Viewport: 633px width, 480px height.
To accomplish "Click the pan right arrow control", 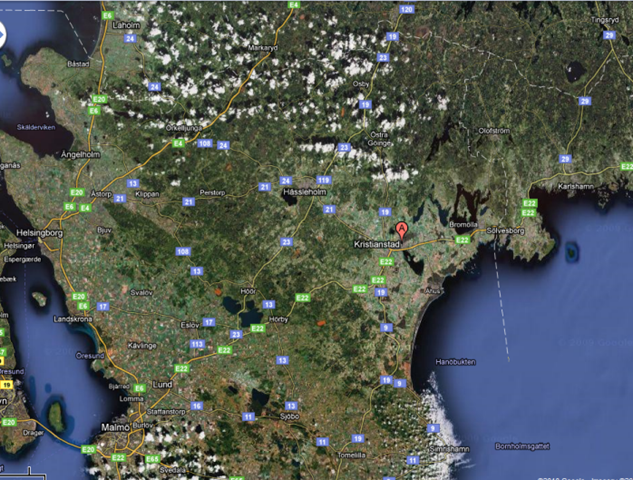I will [x=1, y=35].
